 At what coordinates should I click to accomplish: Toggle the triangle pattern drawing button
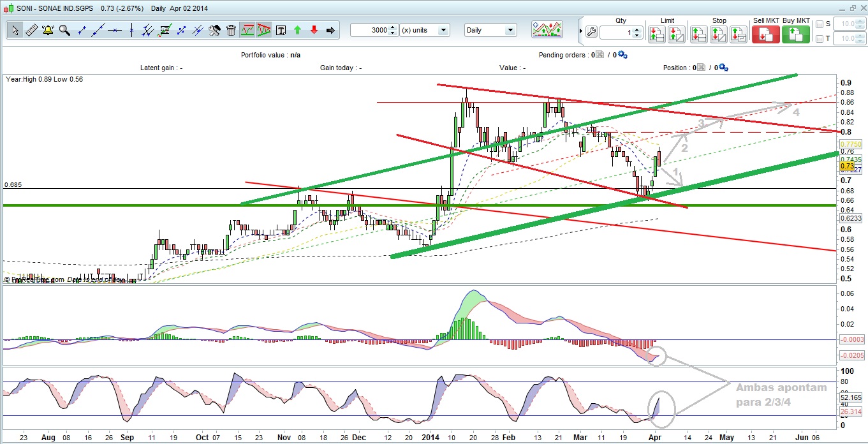264,30
